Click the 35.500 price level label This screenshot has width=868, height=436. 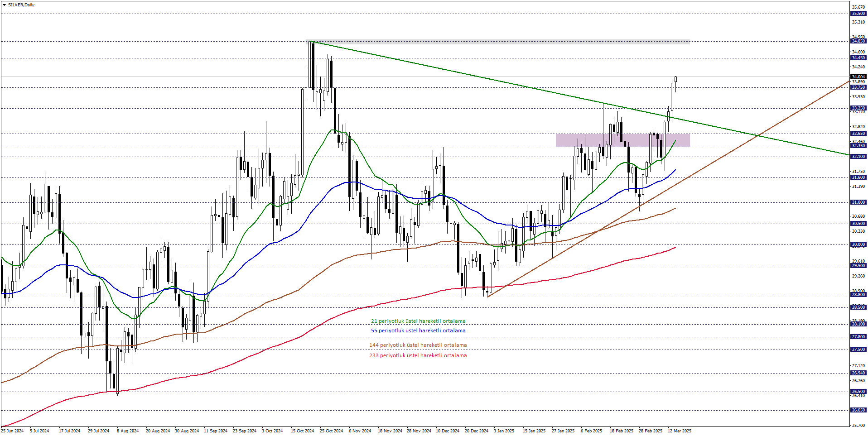[858, 14]
